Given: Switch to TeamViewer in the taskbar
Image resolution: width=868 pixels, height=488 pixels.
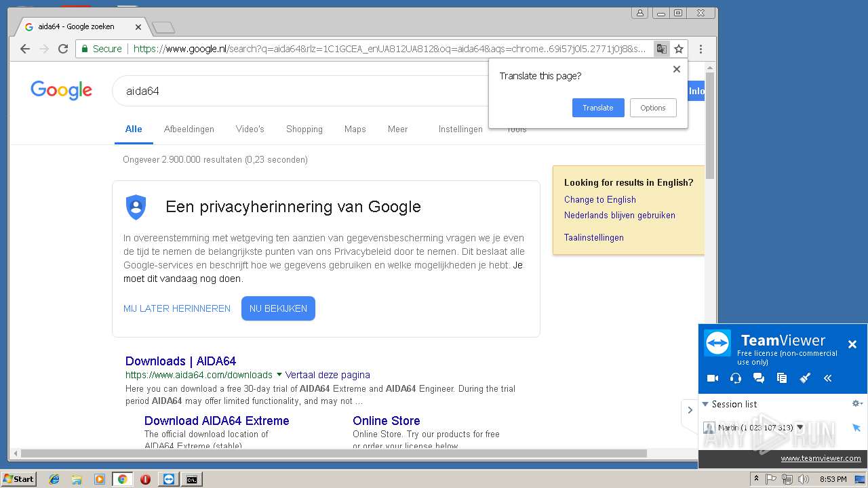Looking at the screenshot, I should [168, 479].
